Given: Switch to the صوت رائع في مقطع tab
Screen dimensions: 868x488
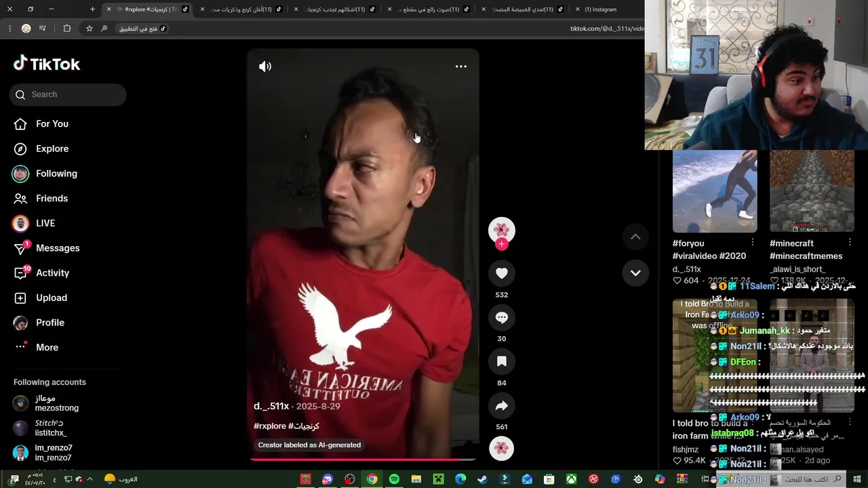Looking at the screenshot, I should [x=429, y=9].
